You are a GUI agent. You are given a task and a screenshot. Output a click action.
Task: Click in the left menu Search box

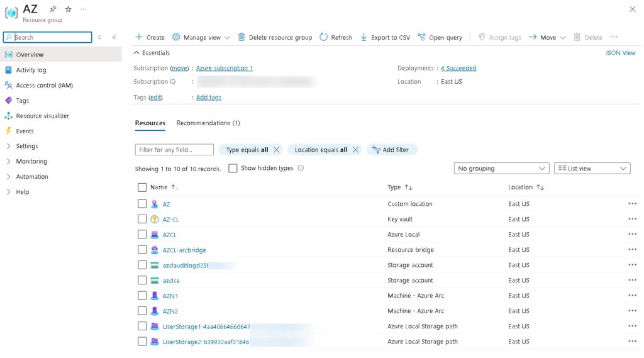pyautogui.click(x=47, y=37)
